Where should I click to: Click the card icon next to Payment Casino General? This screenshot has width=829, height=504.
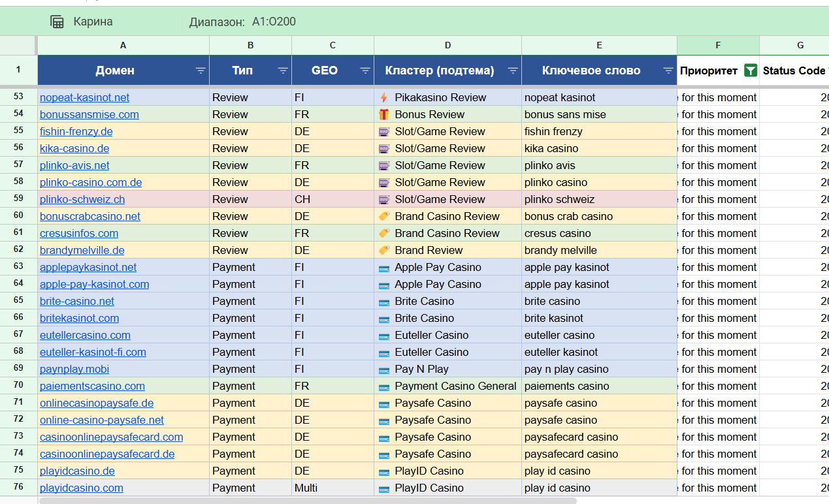click(383, 386)
